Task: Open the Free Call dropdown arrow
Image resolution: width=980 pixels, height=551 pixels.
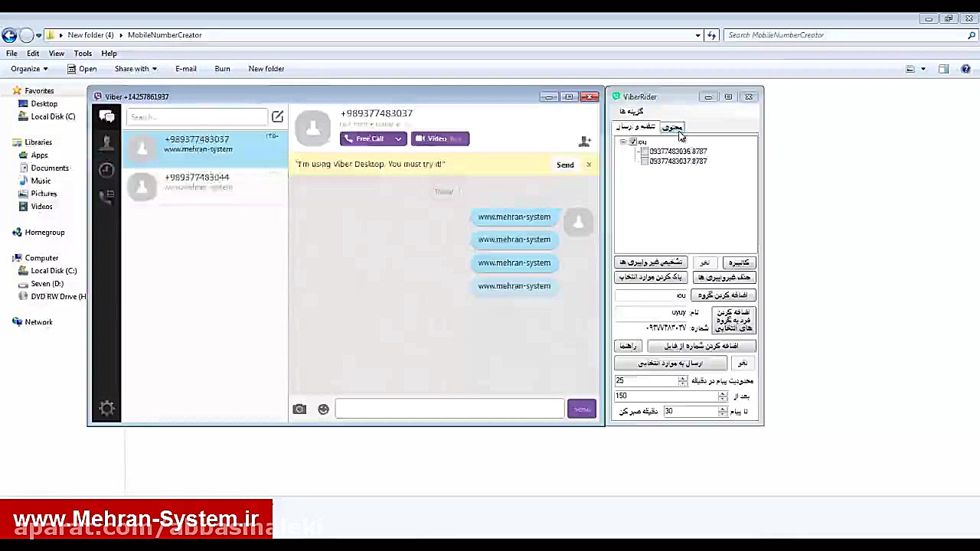Action: tap(398, 139)
